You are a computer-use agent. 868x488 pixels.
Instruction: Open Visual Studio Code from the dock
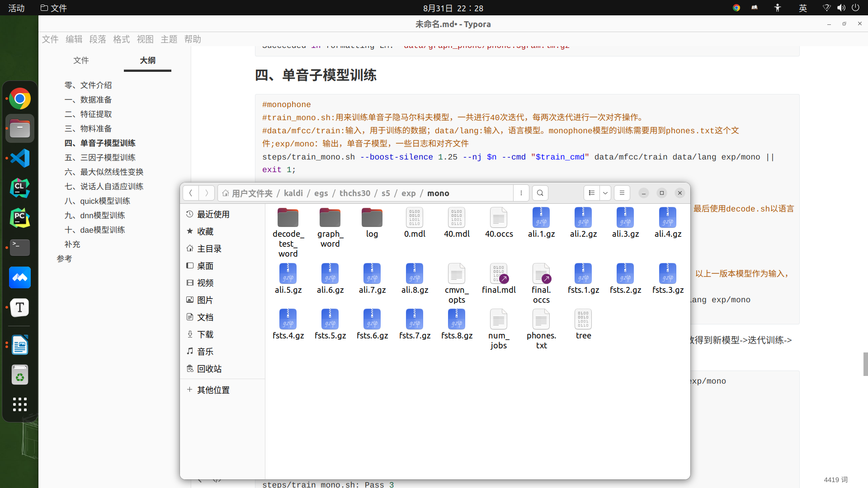[20, 158]
